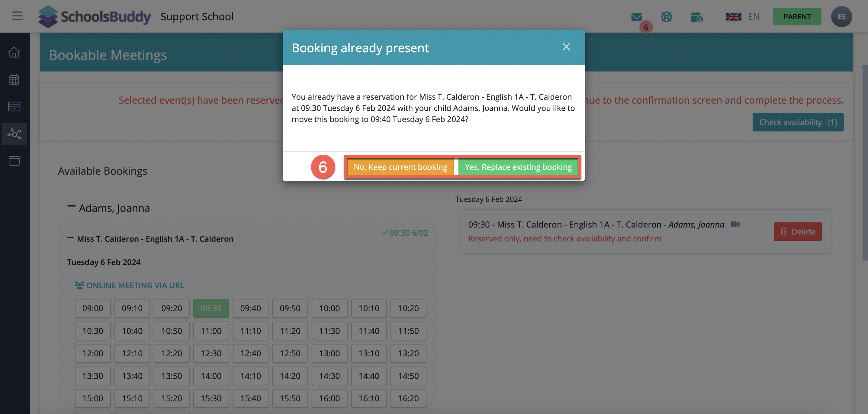Select the network nodes sidebar icon
Image resolution: width=868 pixels, height=414 pixels.
tap(14, 134)
